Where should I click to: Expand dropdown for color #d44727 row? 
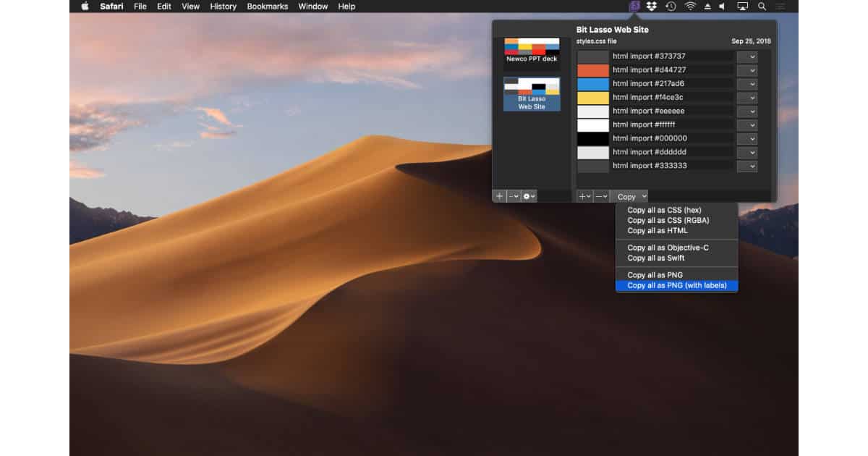coord(747,70)
